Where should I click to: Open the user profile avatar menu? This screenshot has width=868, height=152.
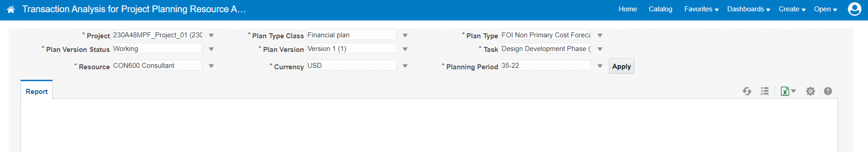click(x=854, y=9)
